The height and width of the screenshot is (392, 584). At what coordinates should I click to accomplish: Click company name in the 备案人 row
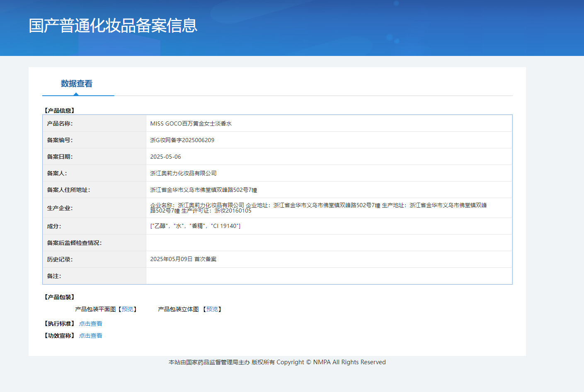click(x=183, y=173)
